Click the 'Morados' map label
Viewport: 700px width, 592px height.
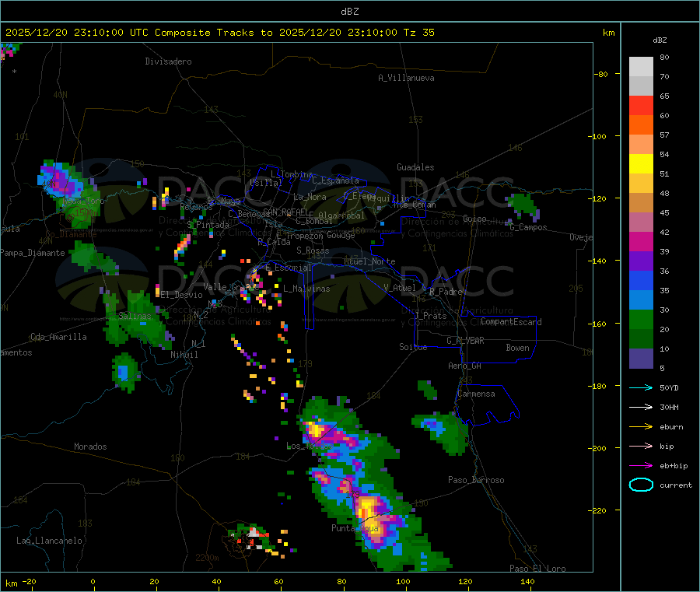coord(90,447)
